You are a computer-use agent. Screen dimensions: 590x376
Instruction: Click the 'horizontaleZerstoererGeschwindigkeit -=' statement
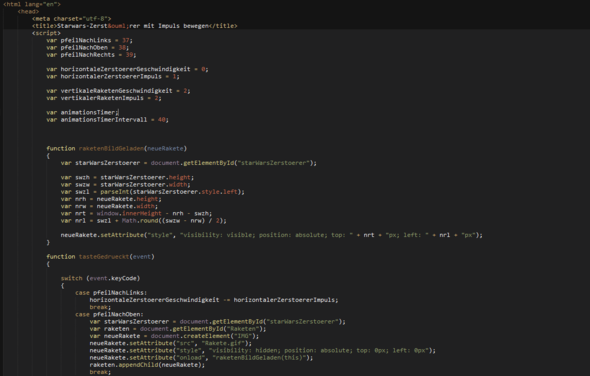214,300
